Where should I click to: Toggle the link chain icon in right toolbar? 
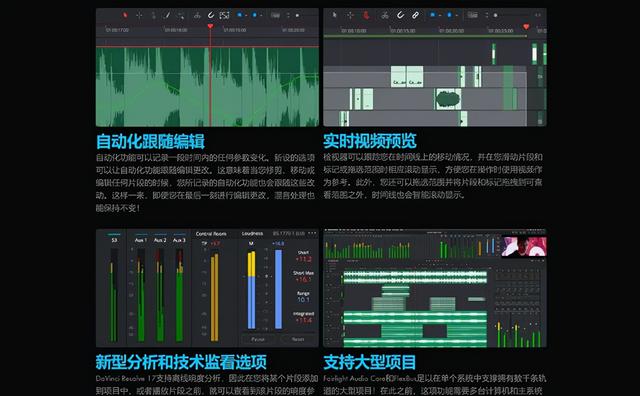click(x=415, y=15)
